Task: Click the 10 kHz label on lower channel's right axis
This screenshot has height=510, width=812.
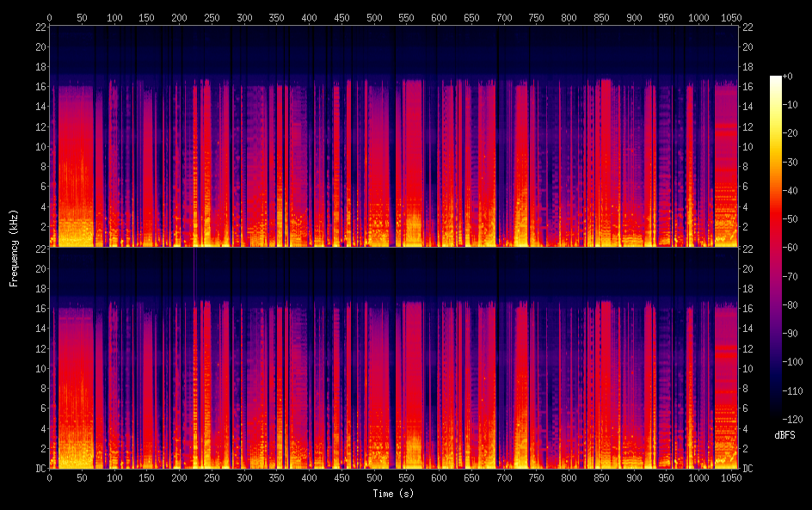Action: tap(748, 368)
